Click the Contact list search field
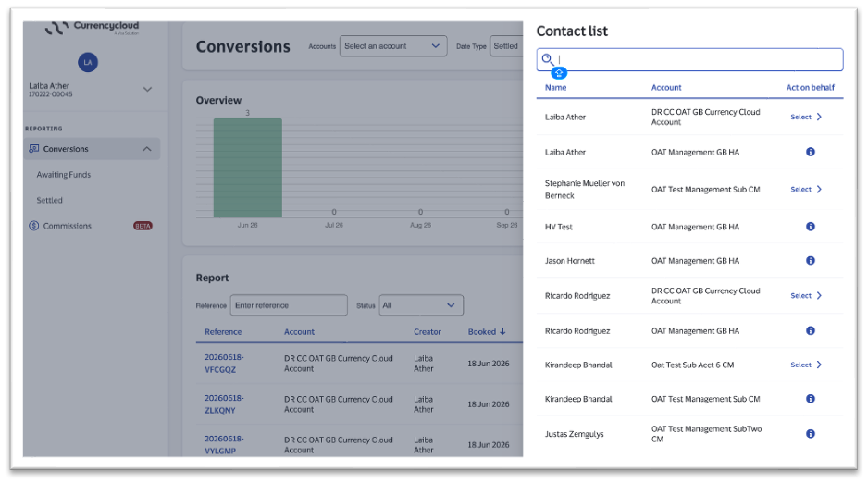868x483 pixels. (689, 60)
